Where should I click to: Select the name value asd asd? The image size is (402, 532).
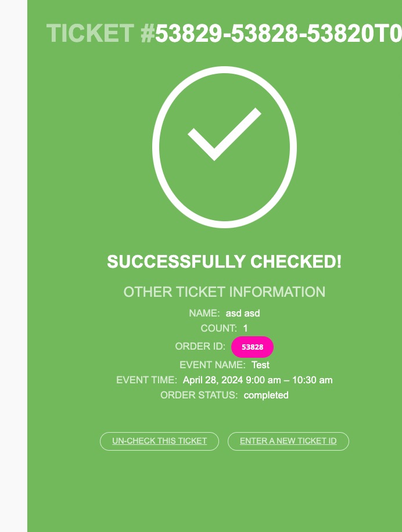242,313
